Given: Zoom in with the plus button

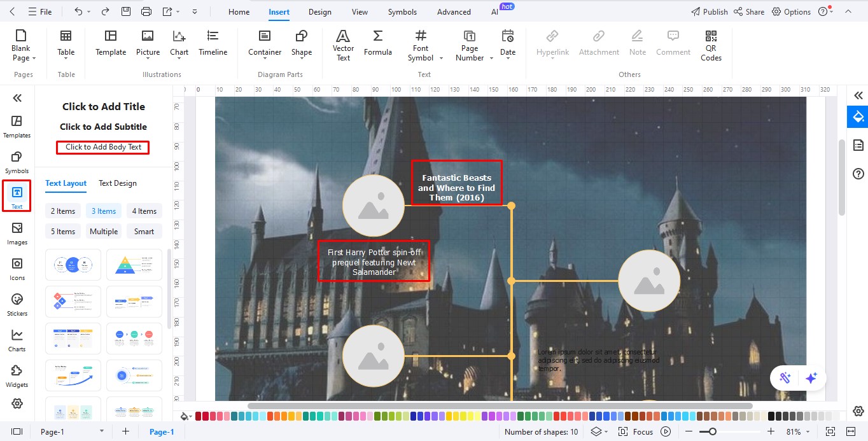Looking at the screenshot, I should coord(771,431).
